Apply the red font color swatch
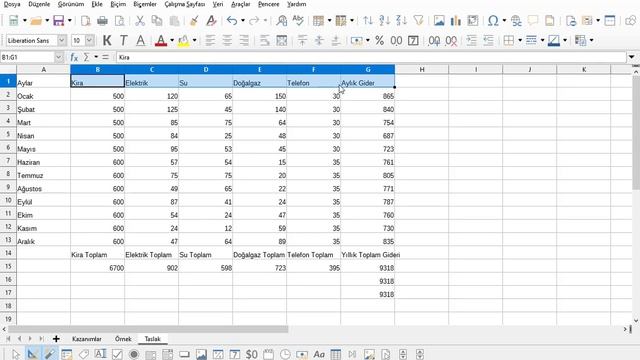Viewport: 640px width, 360px height. tap(161, 40)
